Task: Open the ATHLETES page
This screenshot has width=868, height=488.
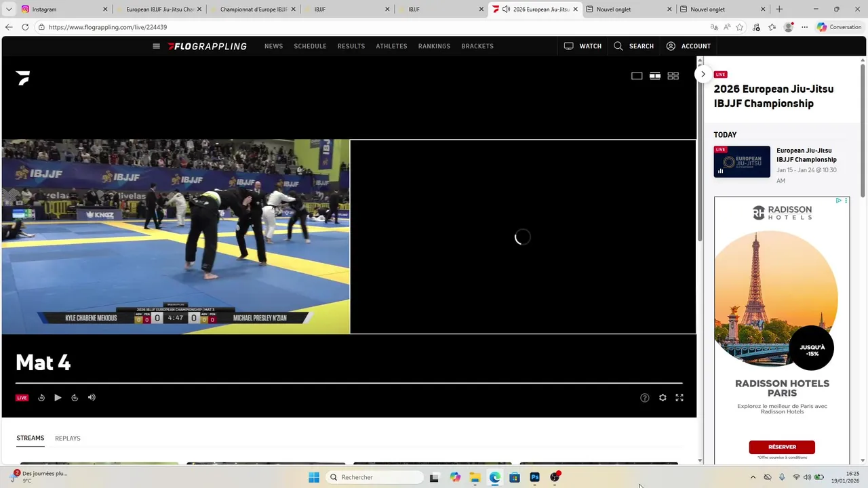Action: [x=391, y=46]
